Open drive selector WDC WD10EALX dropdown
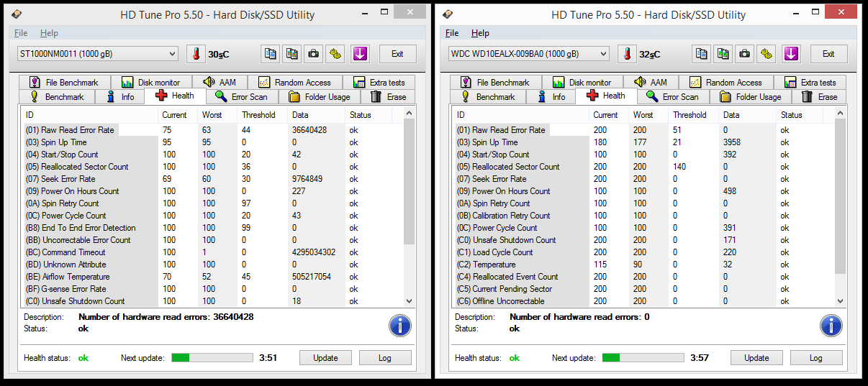Viewport: 868px width, 386px height. 529,54
